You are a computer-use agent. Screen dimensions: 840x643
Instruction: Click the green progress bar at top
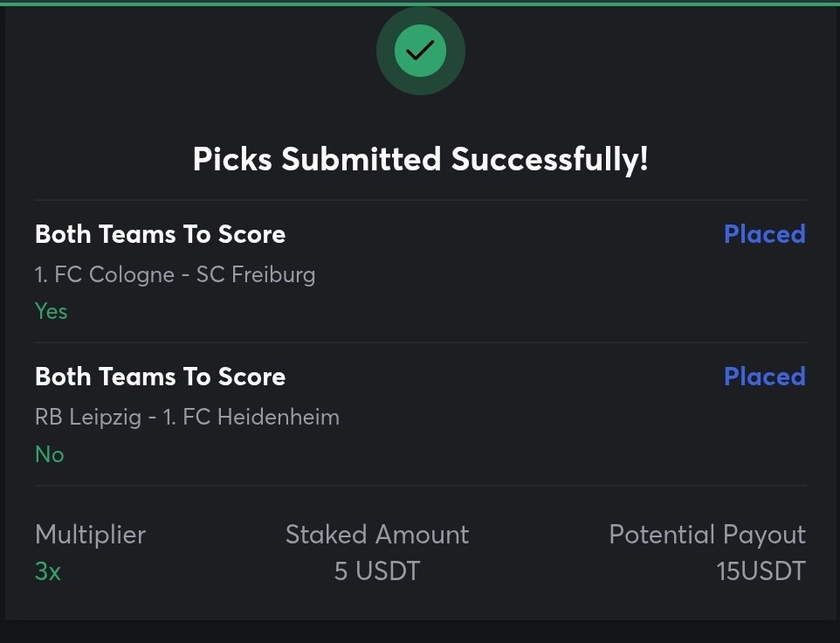click(x=420, y=3)
